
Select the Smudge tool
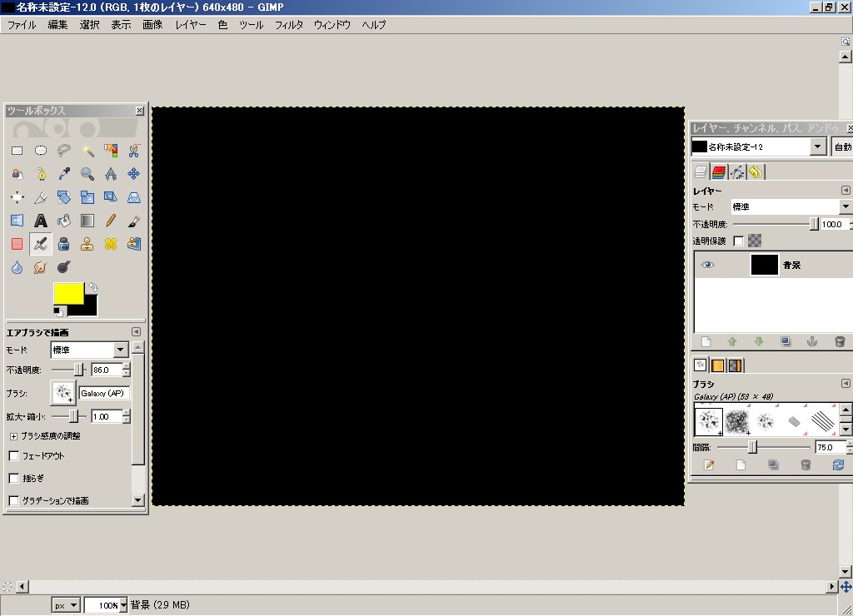[41, 267]
